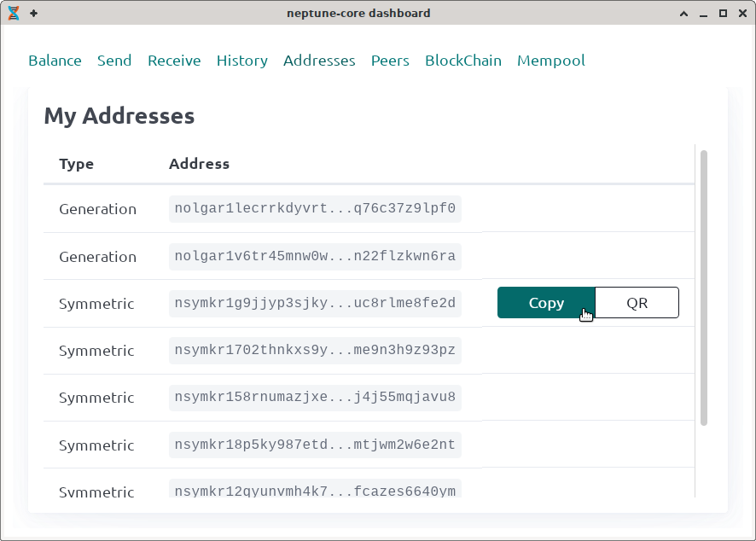Click the pin icon beside the app icon
The height and width of the screenshot is (541, 756).
(33, 14)
